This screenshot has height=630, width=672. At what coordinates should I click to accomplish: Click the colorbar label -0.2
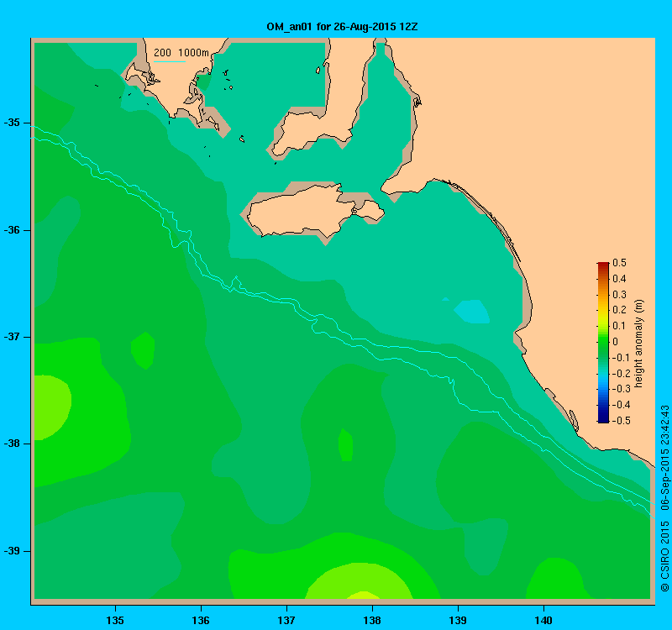621,373
